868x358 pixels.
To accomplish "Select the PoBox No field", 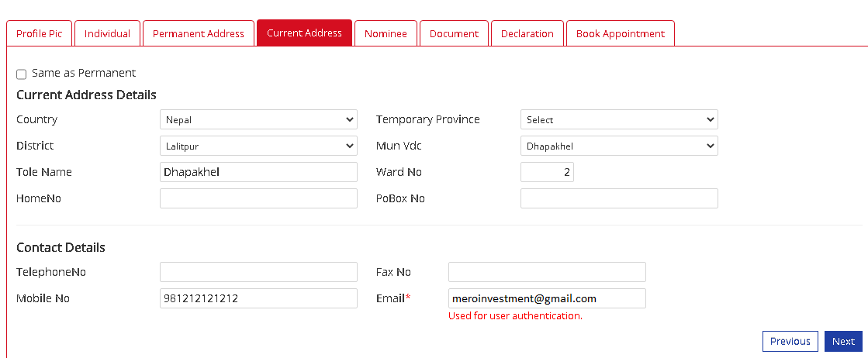I will pos(619,198).
